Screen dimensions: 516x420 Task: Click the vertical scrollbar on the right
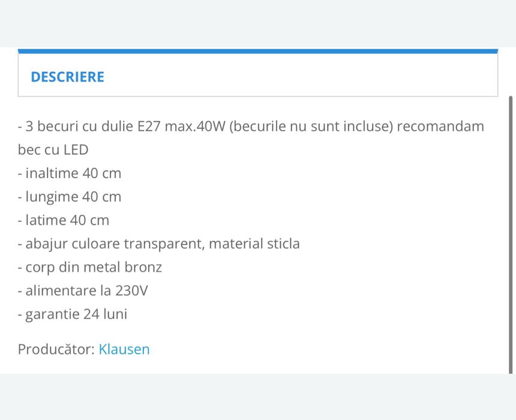tap(511, 234)
